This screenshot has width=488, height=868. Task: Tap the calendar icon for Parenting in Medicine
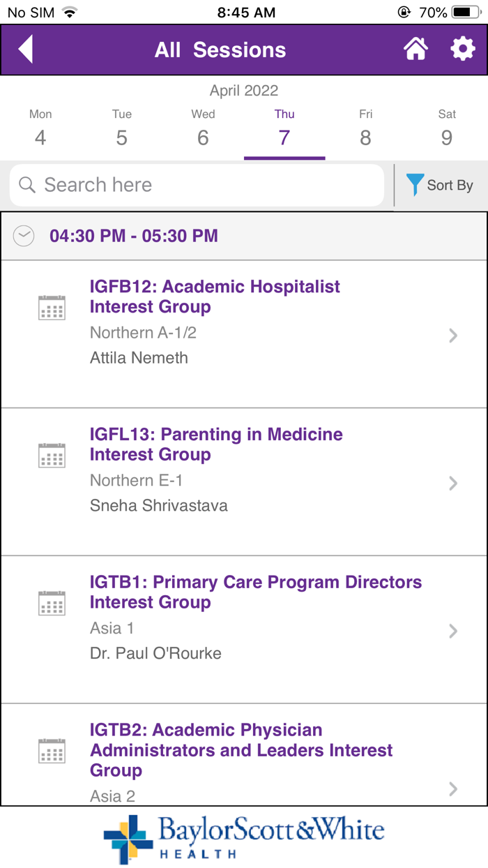52,455
